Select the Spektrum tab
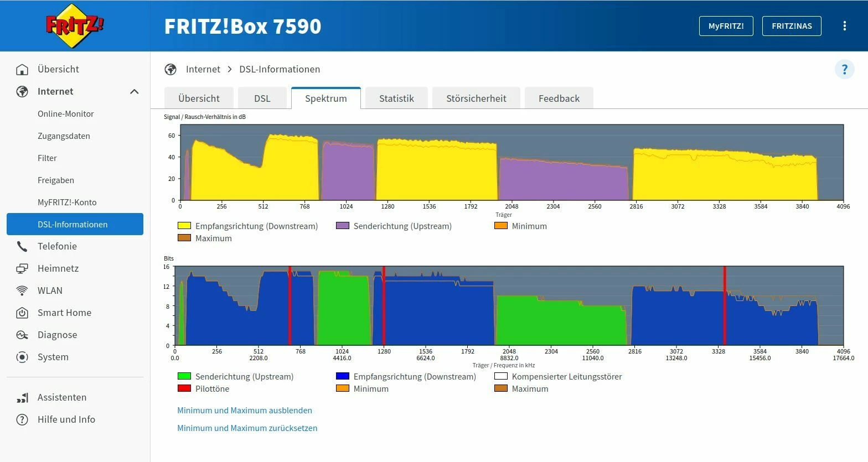Image resolution: width=868 pixels, height=462 pixels. (x=326, y=98)
